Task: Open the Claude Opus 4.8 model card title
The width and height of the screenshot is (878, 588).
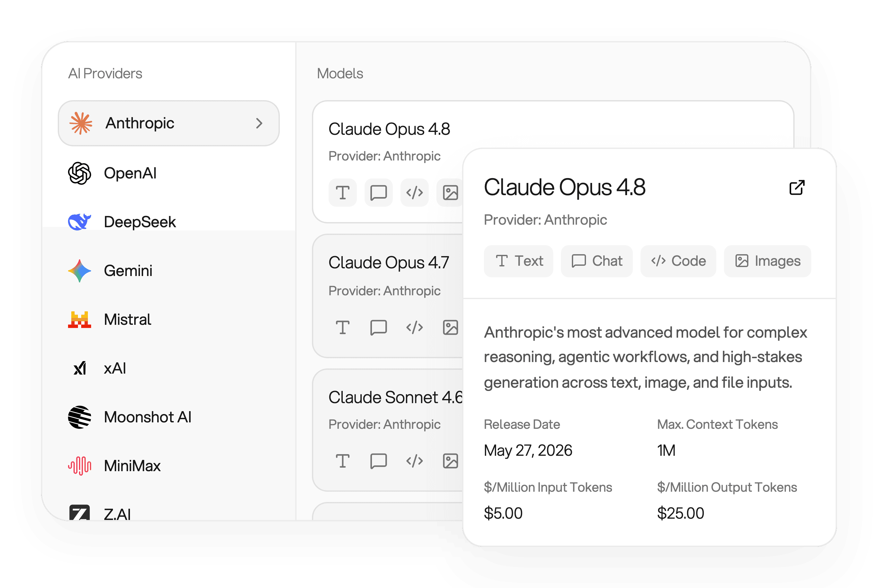Action: click(x=389, y=129)
